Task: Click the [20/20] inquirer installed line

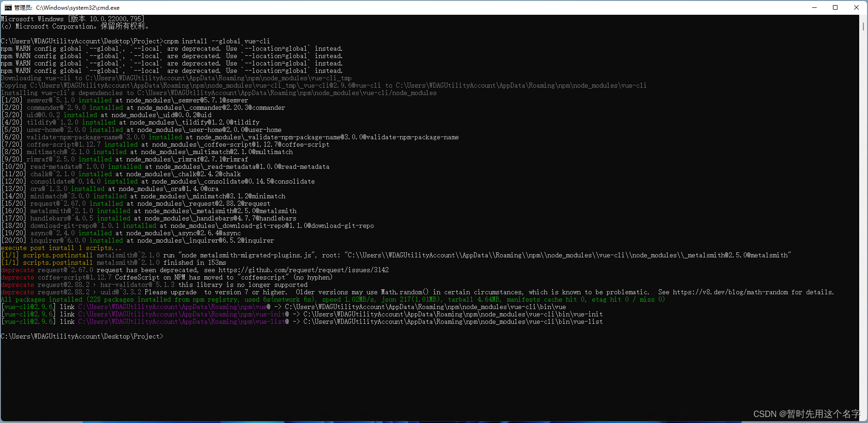Action: click(x=137, y=240)
